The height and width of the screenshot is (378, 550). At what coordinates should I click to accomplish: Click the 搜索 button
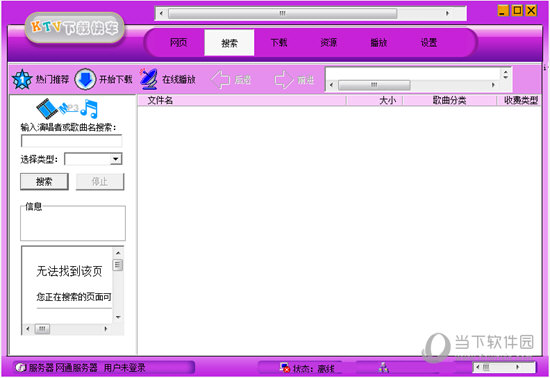click(x=44, y=182)
